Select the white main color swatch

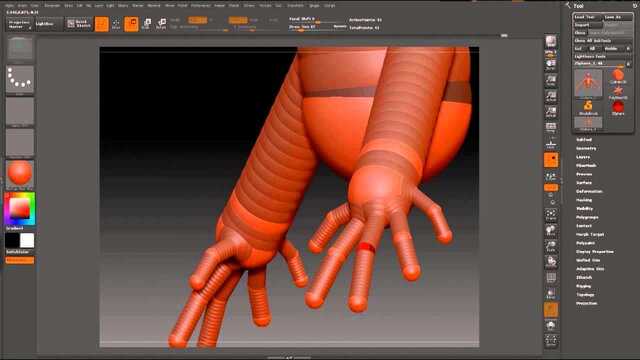tap(27, 240)
